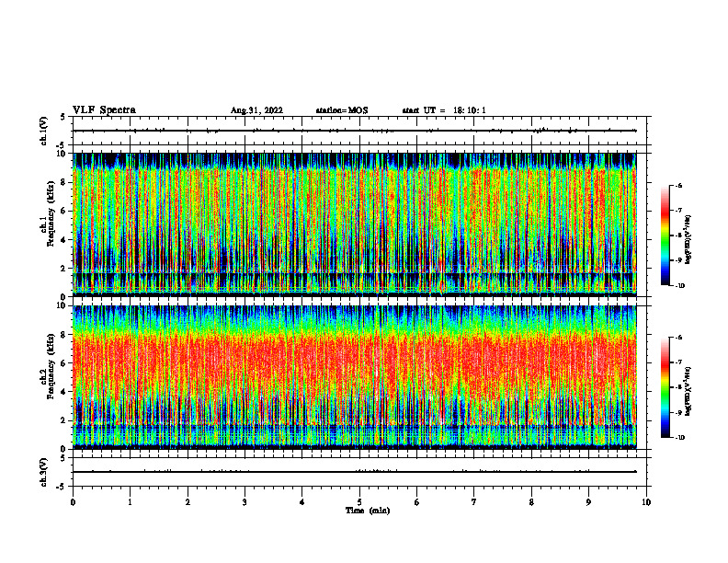This screenshot has height=563, width=728.
Task: Click time axis tick label "10"
Action: coord(646,502)
